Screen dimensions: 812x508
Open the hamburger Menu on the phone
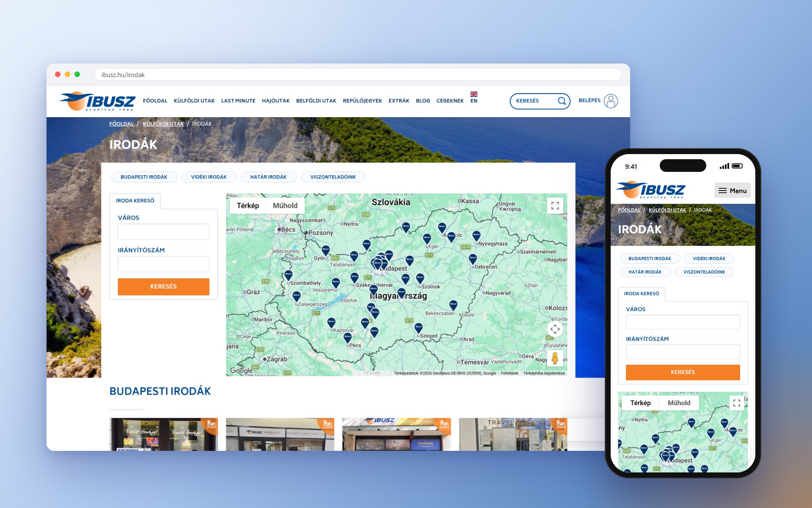tap(732, 190)
